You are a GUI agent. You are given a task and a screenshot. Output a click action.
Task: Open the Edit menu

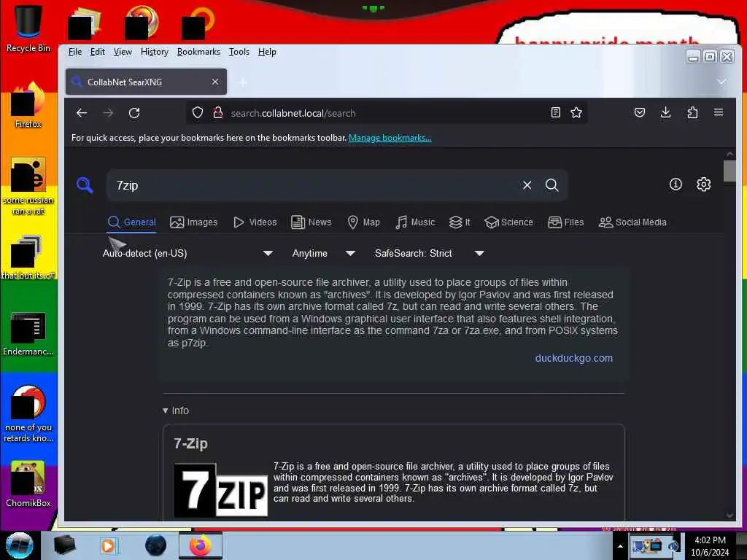click(x=97, y=52)
